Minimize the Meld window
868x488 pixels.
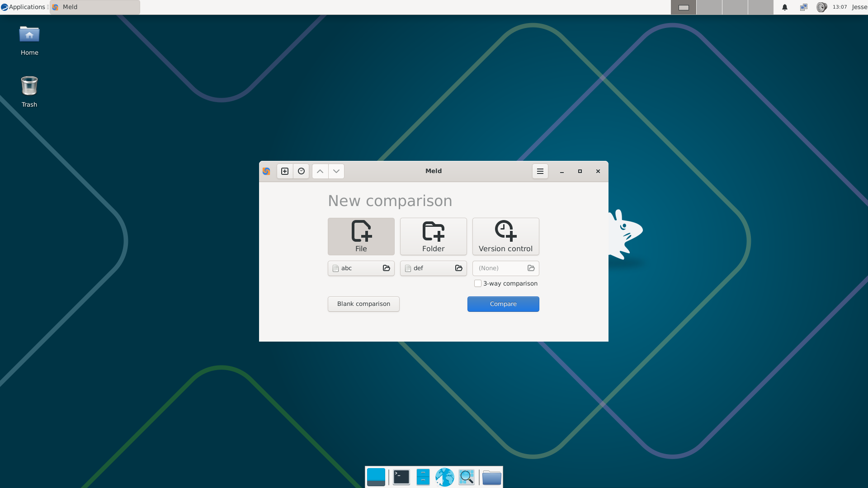coord(562,171)
